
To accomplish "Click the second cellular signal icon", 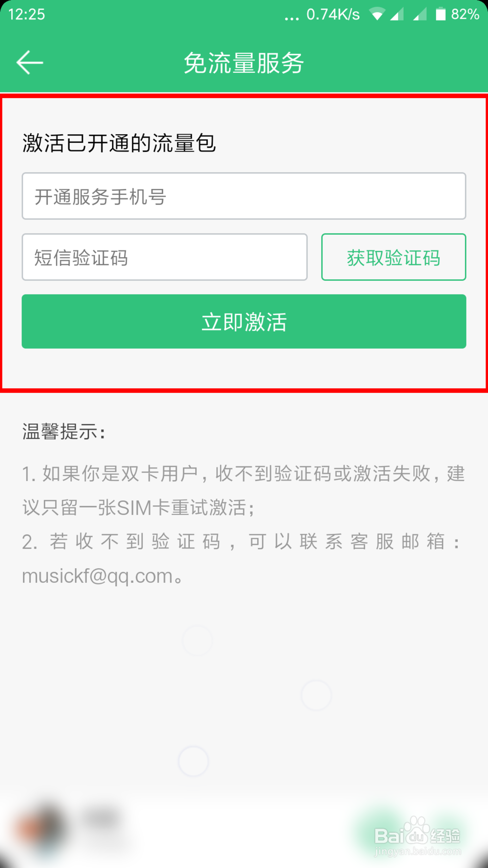I will coord(420,14).
